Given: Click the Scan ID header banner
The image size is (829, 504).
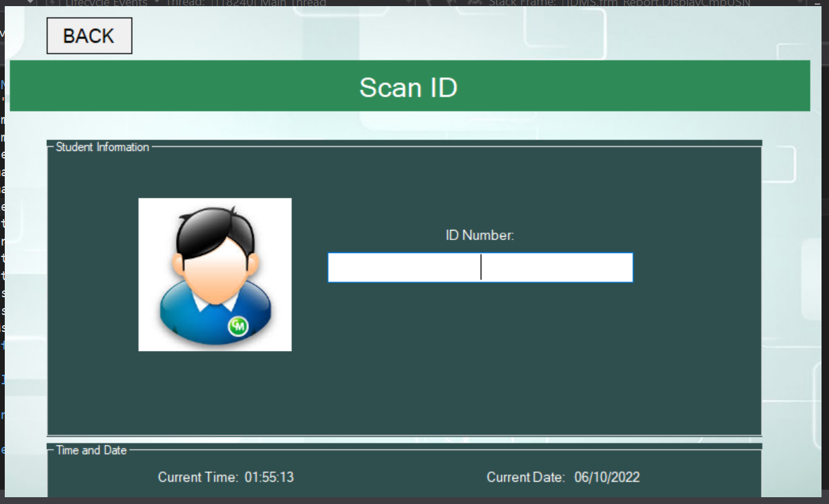Looking at the screenshot, I should 410,86.
